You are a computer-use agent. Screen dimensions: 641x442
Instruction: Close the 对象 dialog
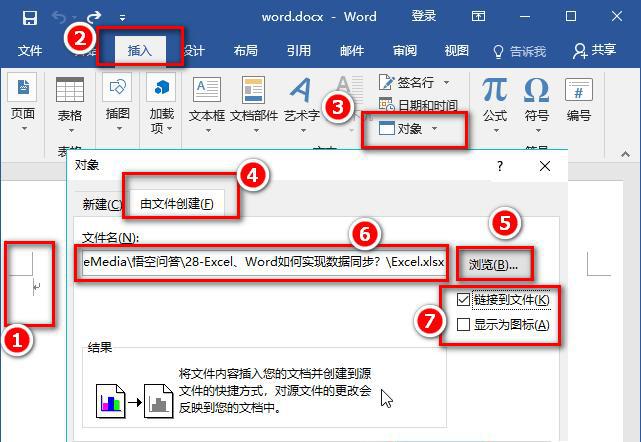tap(545, 166)
